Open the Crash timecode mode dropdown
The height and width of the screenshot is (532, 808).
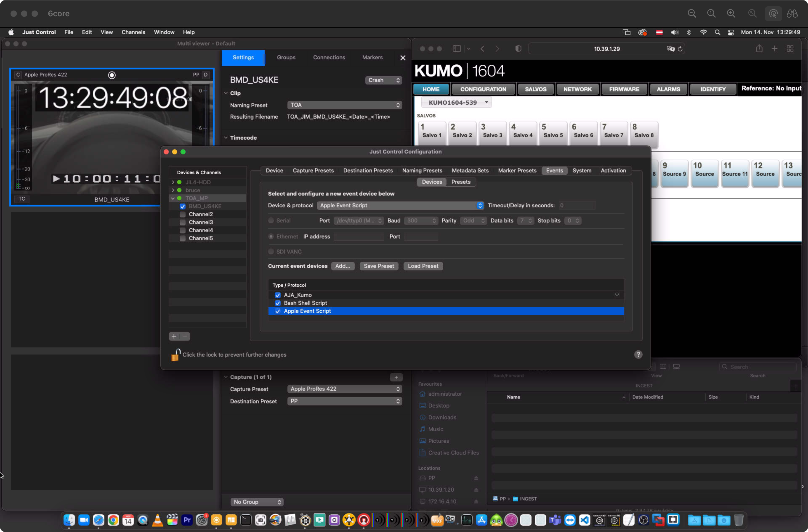click(x=384, y=80)
